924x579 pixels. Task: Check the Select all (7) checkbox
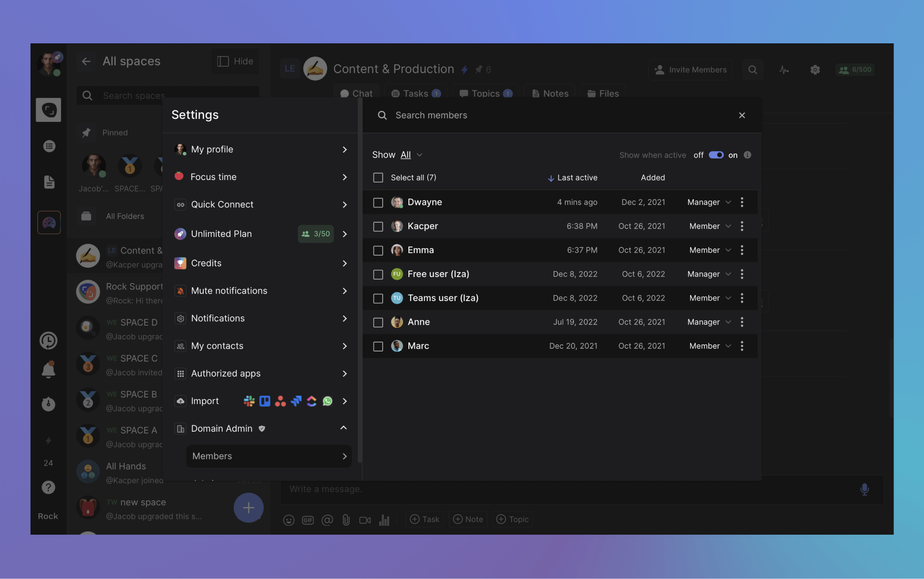click(378, 178)
